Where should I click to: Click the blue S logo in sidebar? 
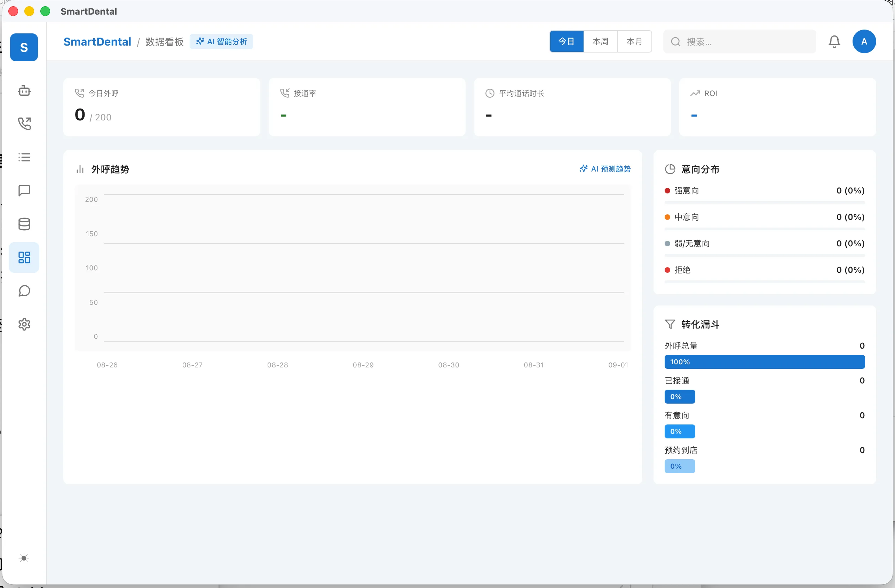coord(24,47)
